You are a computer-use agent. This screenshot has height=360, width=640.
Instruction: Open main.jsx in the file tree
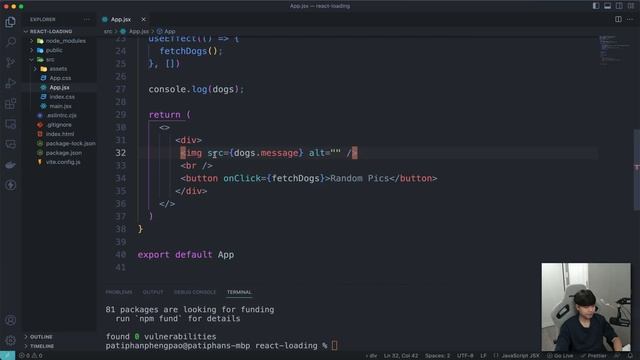[59, 106]
